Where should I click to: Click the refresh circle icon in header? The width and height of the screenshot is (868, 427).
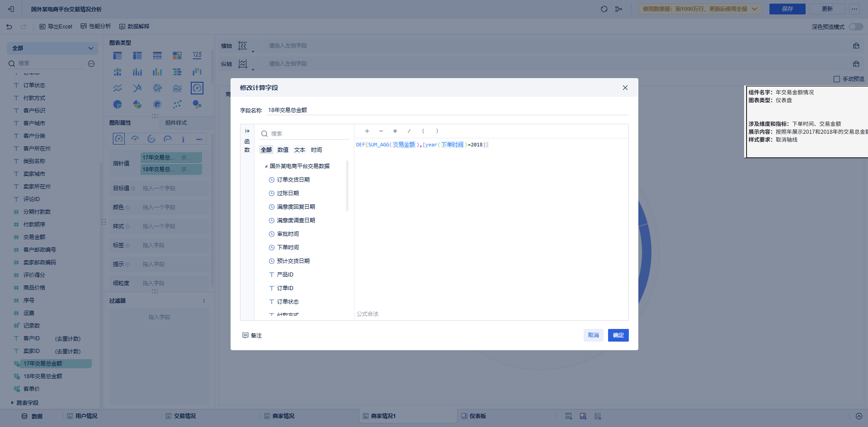tap(604, 9)
